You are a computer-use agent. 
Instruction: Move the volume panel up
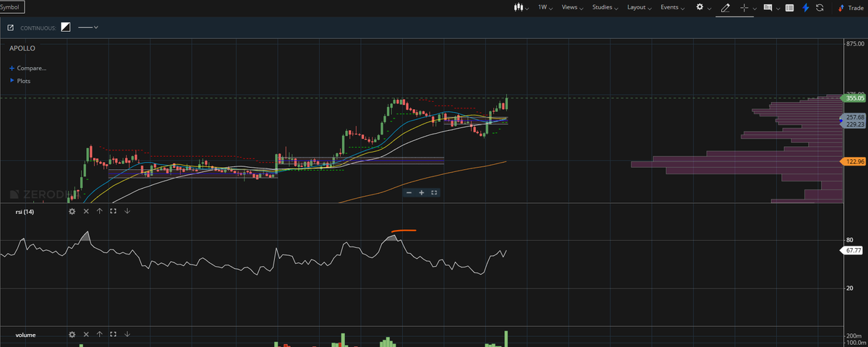tap(99, 335)
